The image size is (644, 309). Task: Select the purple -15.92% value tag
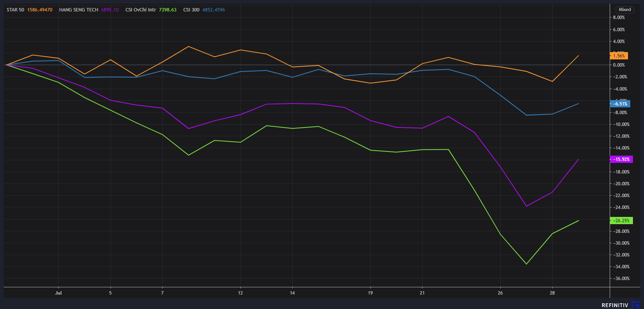621,159
